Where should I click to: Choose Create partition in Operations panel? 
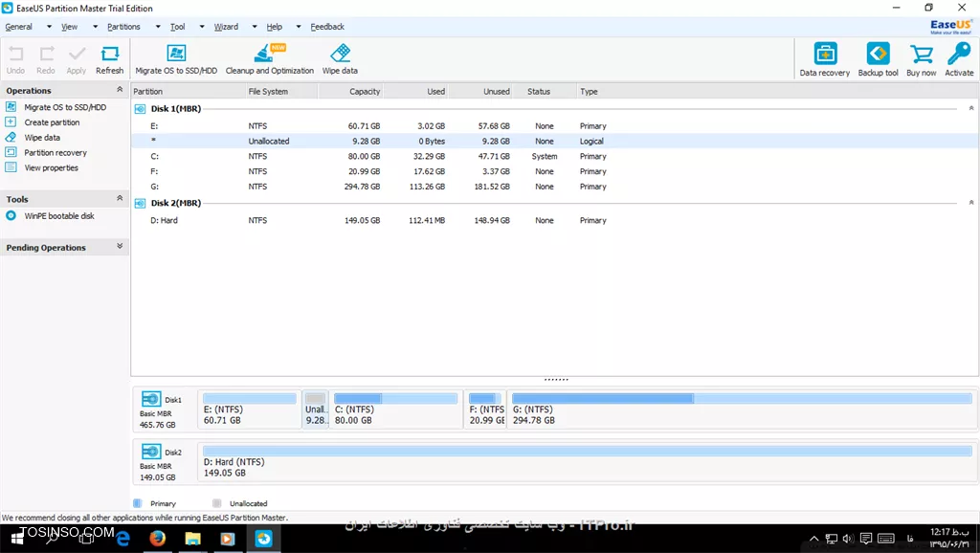(x=52, y=122)
